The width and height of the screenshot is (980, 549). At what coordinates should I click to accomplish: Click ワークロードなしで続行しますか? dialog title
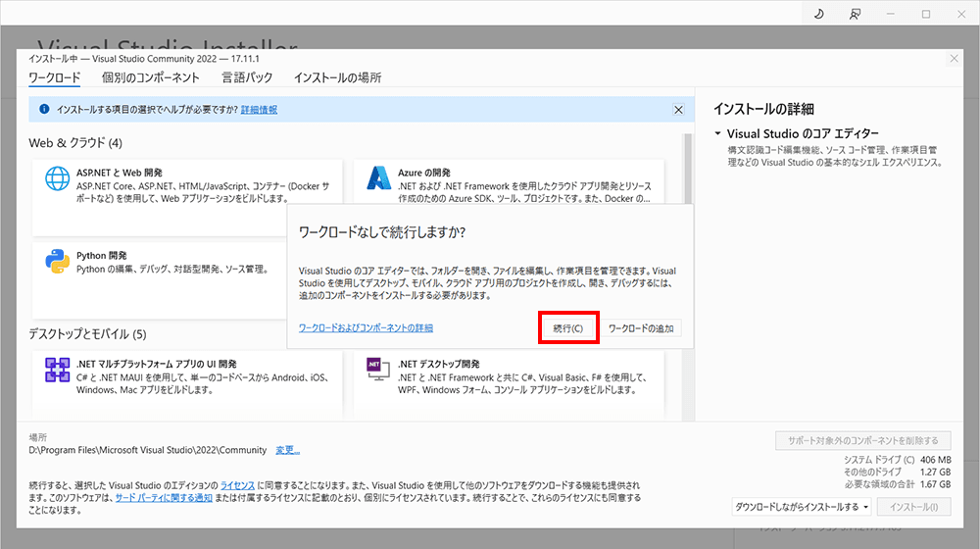(x=382, y=232)
